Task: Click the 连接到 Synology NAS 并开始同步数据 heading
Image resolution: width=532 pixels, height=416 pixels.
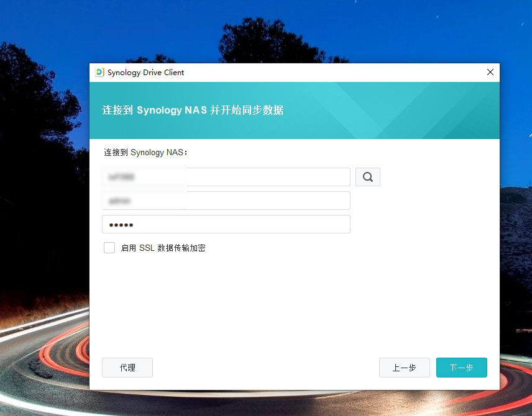Action: click(x=193, y=110)
